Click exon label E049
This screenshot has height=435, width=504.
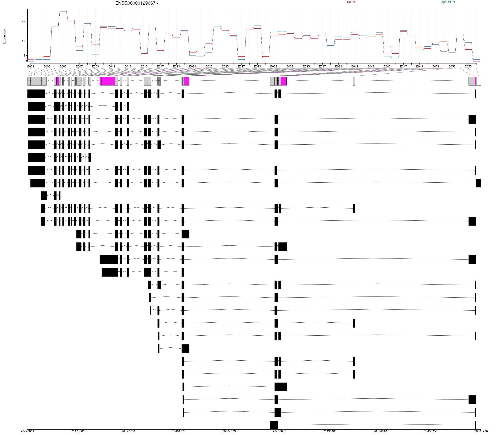[420, 66]
